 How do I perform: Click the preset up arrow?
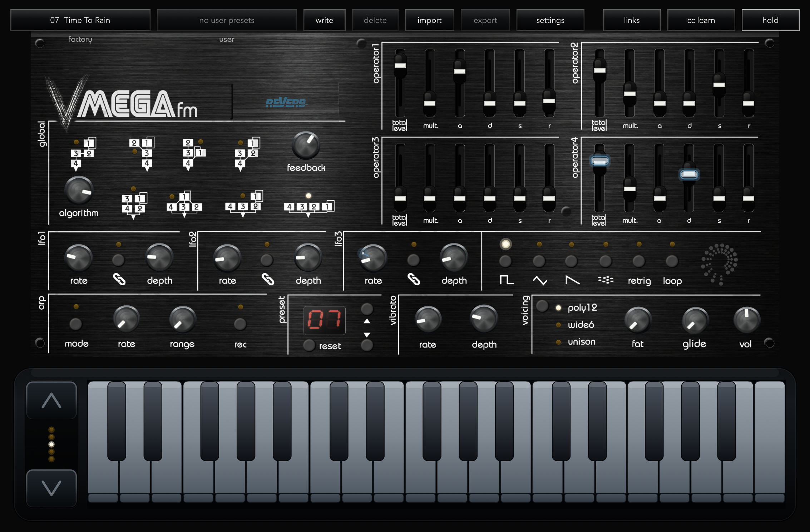click(x=367, y=321)
